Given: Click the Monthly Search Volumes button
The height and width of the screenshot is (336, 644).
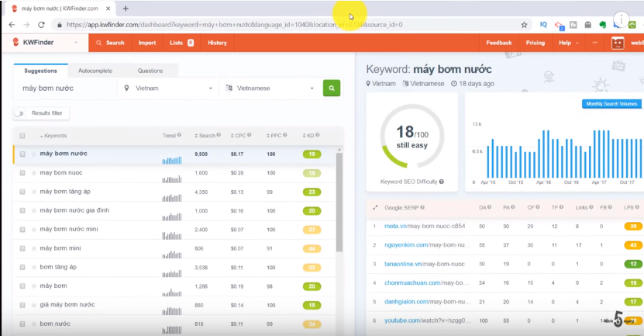Looking at the screenshot, I should pos(611,104).
